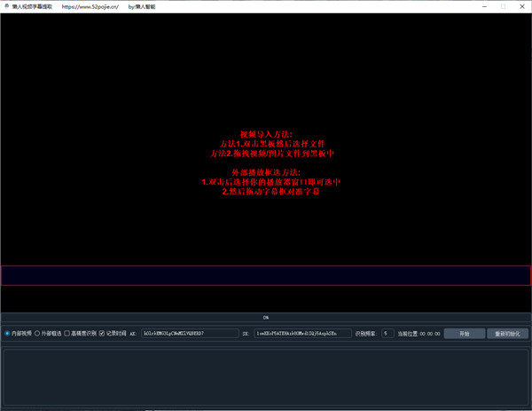The width and height of the screenshot is (532, 411).
Task: Click the 重新初始化 reinitialize button
Action: pos(507,334)
